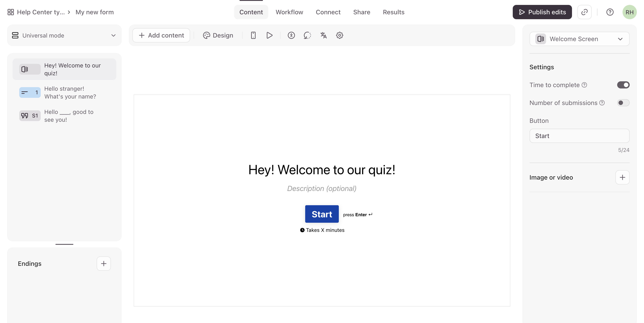Click short text question 1 badge

[30, 92]
